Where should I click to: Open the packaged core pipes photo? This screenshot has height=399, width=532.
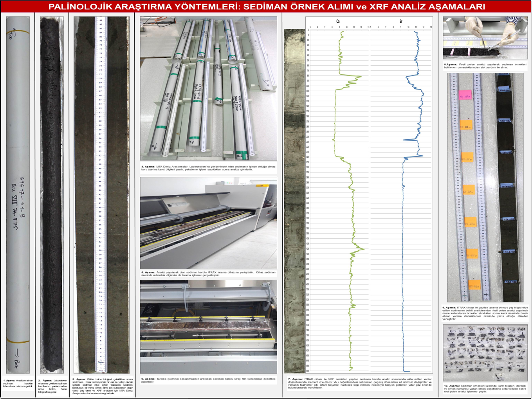point(208,88)
